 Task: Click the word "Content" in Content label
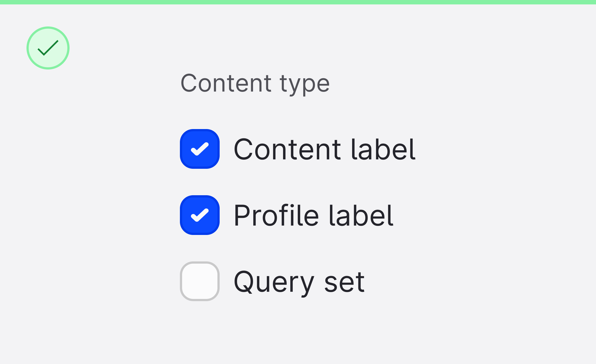[x=287, y=149]
